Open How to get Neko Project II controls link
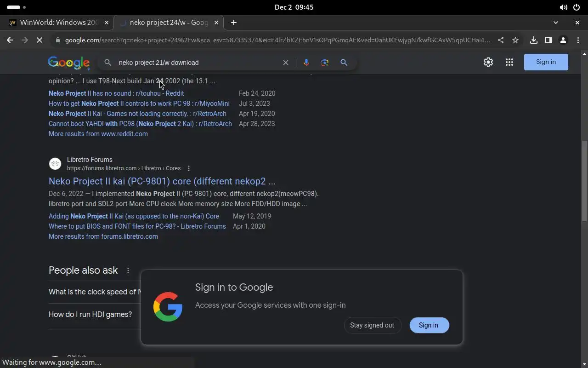 [x=139, y=103]
